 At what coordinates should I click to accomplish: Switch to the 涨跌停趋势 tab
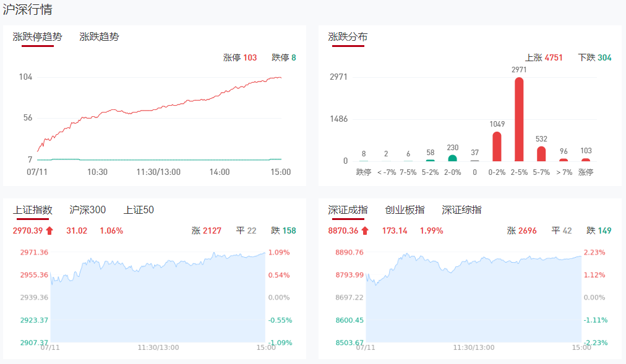[x=38, y=36]
